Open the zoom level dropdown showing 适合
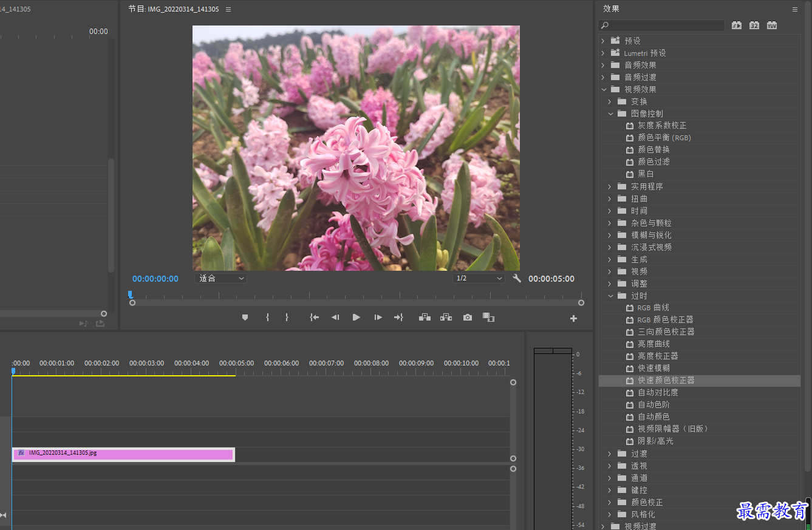 coord(221,279)
